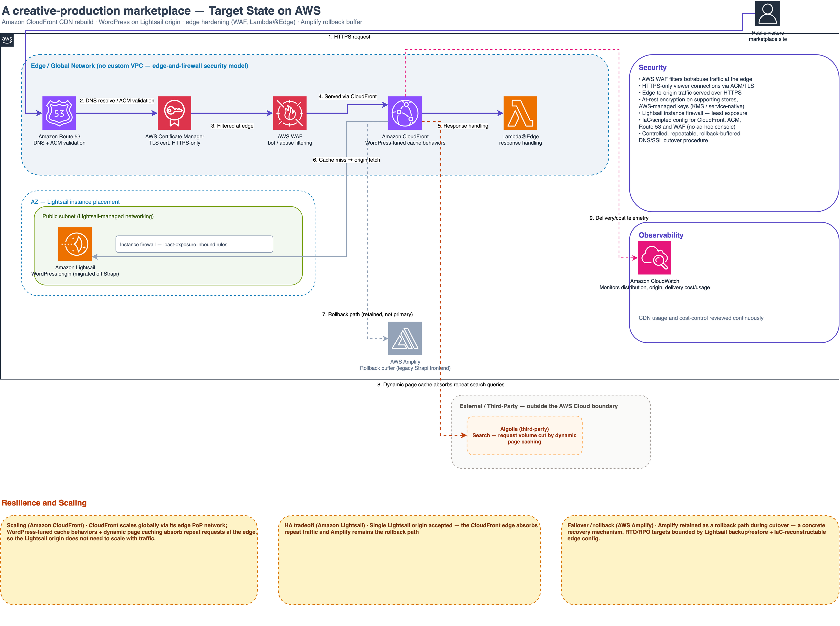Select the Edge / Global Network group title
This screenshot has width=840, height=626.
pos(139,66)
